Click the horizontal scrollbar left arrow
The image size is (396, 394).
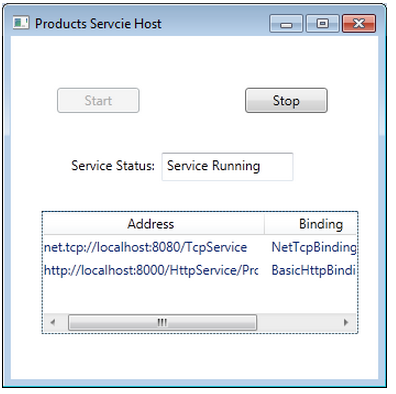coord(53,322)
